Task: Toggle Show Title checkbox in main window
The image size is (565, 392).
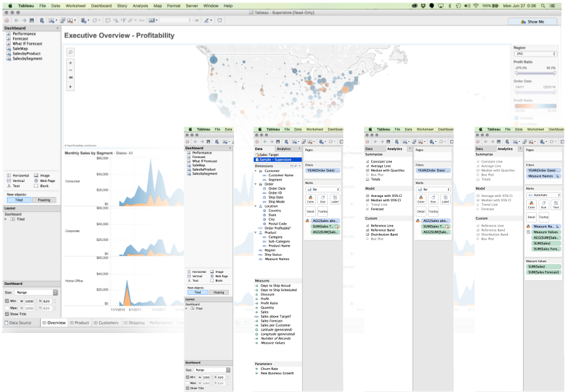Action: pos(7,314)
